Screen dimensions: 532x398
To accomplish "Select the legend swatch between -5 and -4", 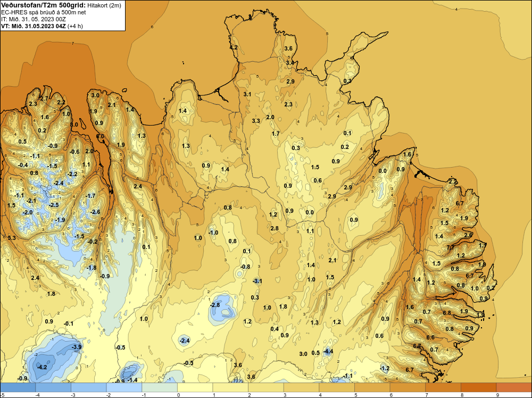I will [18, 387].
